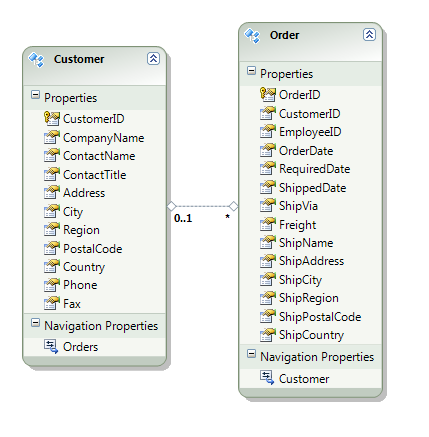Click the Order entity icon in header
Viewport: 429px width, 437px height.
click(x=252, y=36)
